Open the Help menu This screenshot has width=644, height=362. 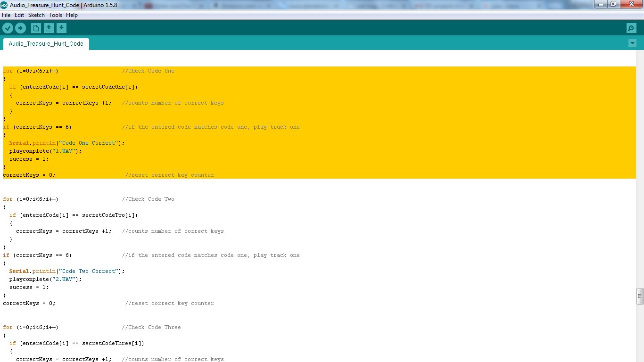[72, 15]
